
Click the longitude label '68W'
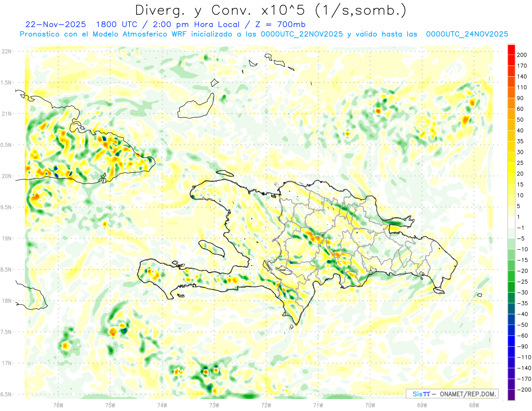tap(474, 405)
